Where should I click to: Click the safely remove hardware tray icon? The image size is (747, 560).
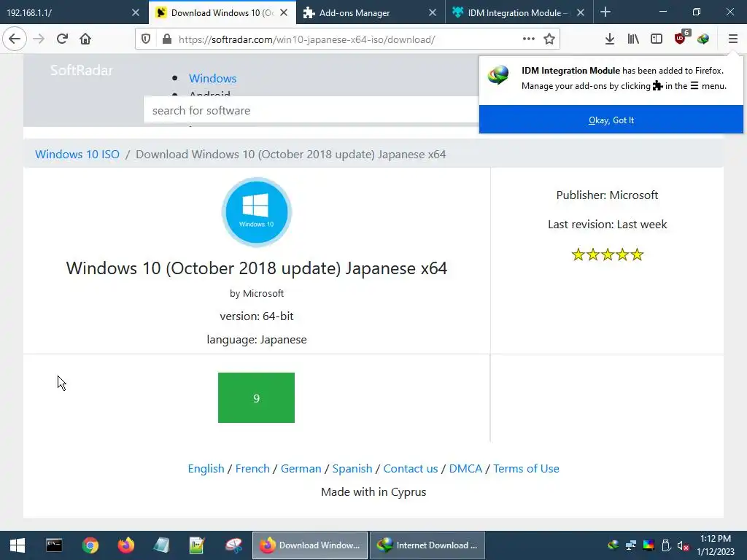[x=666, y=545]
